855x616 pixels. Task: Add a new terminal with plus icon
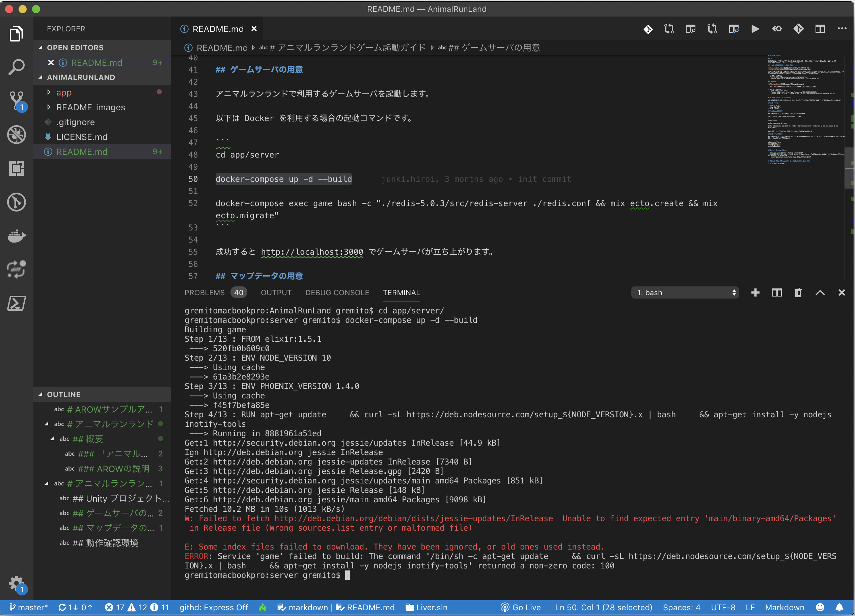click(x=755, y=292)
